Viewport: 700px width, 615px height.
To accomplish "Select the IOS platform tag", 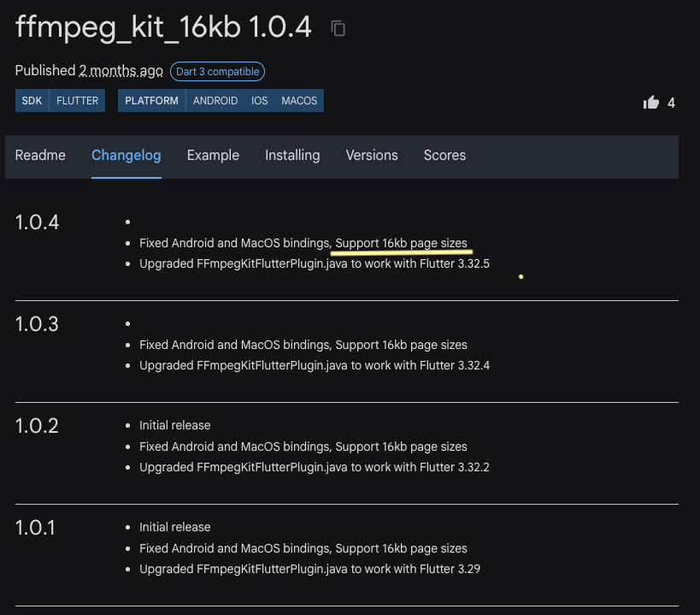I will 260,101.
